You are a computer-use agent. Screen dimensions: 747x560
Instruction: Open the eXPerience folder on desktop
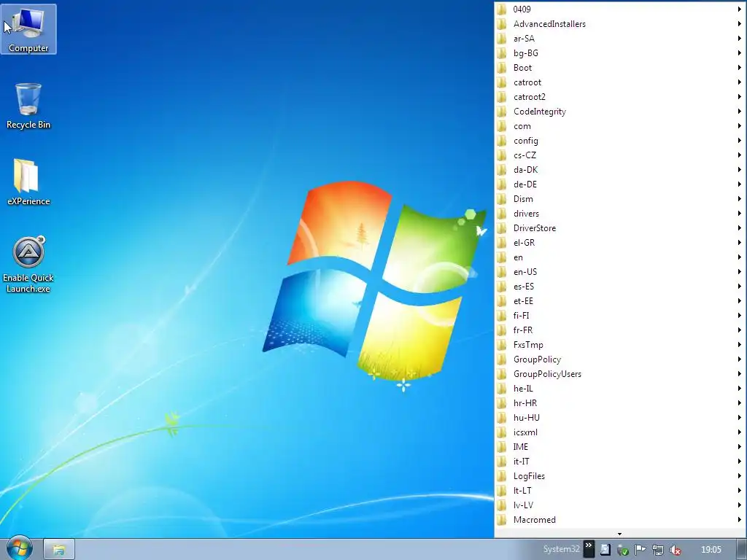(28, 182)
